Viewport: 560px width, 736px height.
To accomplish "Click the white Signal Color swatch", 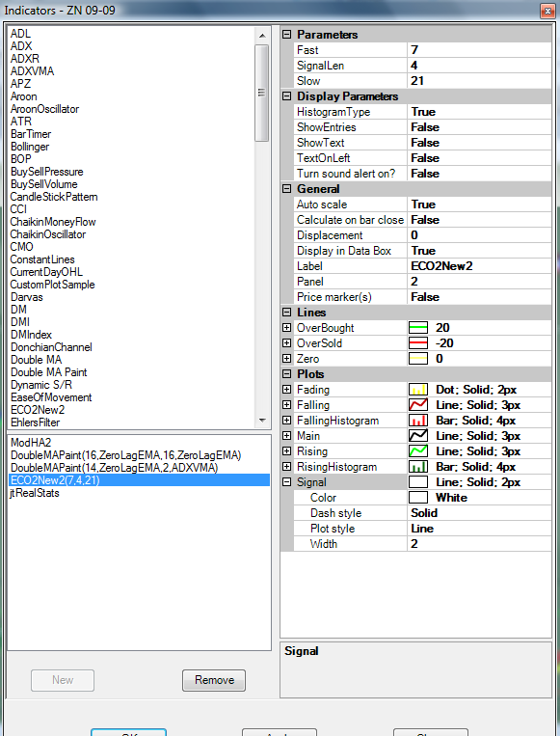I will [x=418, y=498].
